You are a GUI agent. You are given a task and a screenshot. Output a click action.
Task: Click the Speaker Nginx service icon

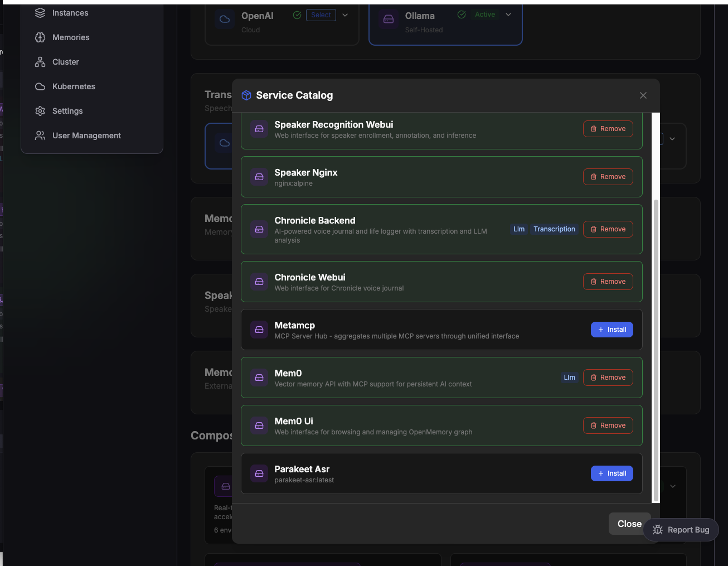(x=259, y=177)
